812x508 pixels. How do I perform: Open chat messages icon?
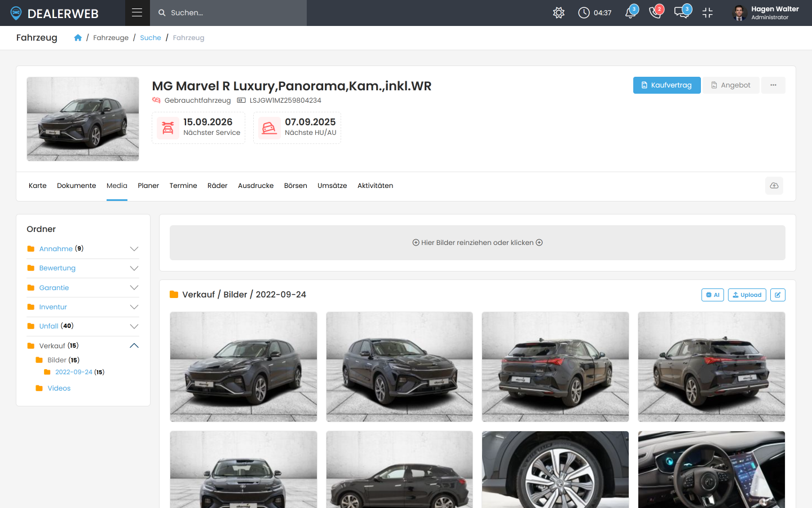pyautogui.click(x=682, y=12)
